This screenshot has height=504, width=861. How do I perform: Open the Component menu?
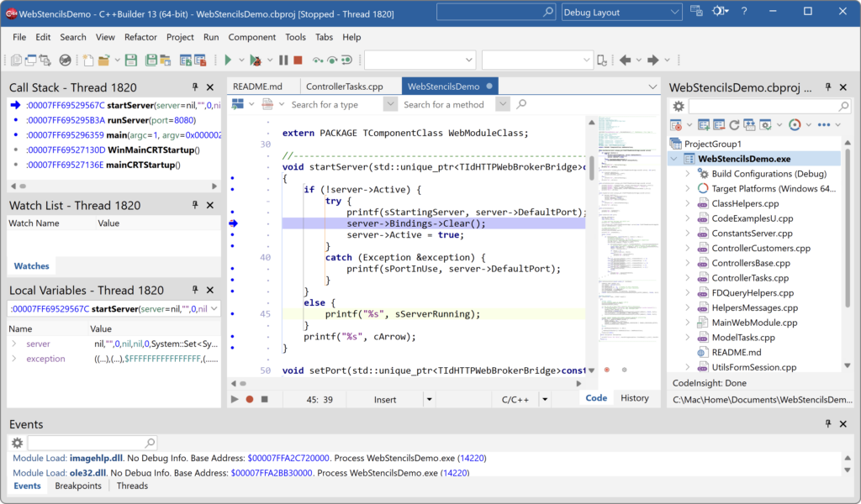(252, 37)
